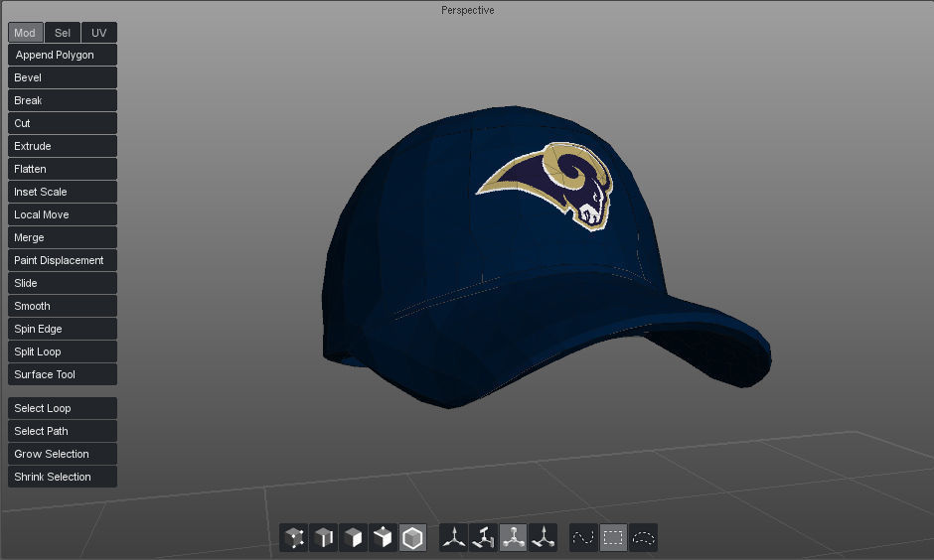Click Select Loop button
934x560 pixels.
pos(63,408)
